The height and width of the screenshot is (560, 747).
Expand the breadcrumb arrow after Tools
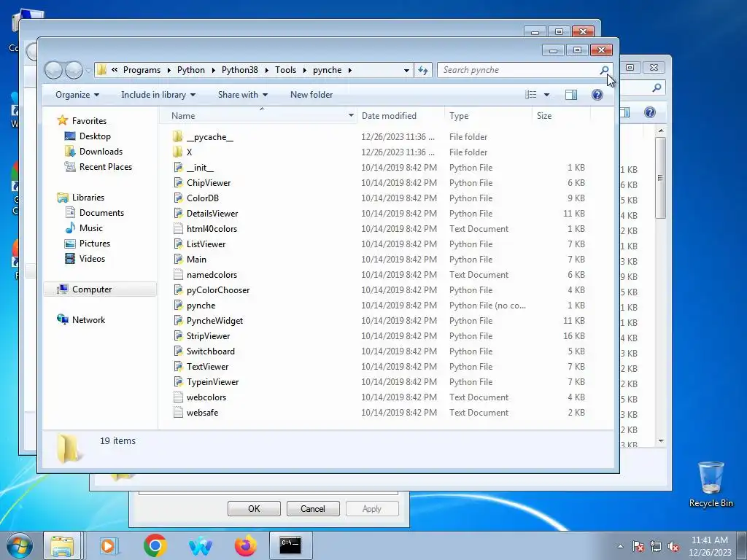pyautogui.click(x=304, y=70)
